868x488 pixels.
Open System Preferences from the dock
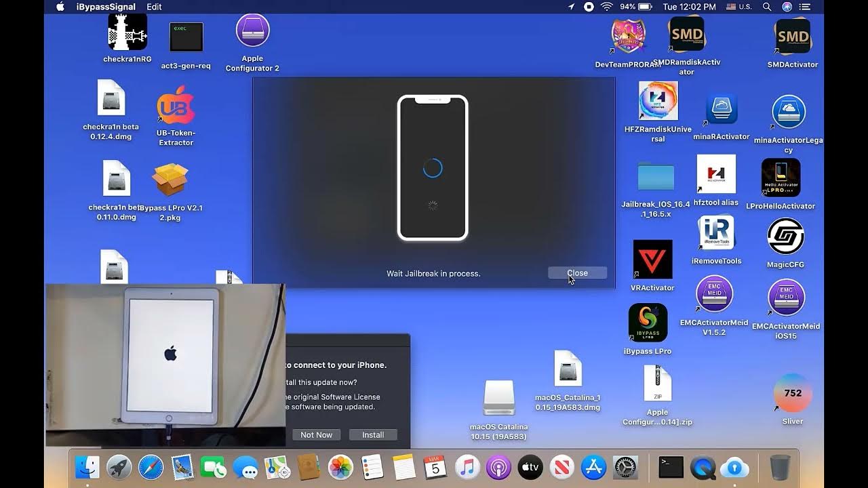(x=626, y=468)
